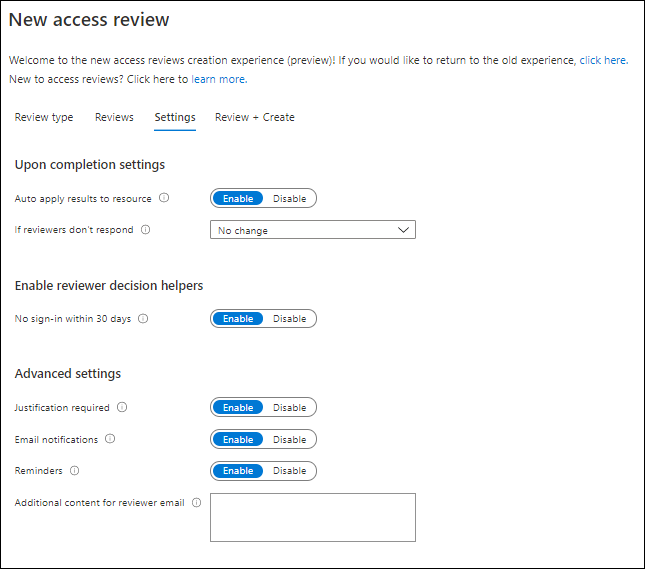
Task: Click the Additional content for reviewer email box
Action: click(312, 517)
